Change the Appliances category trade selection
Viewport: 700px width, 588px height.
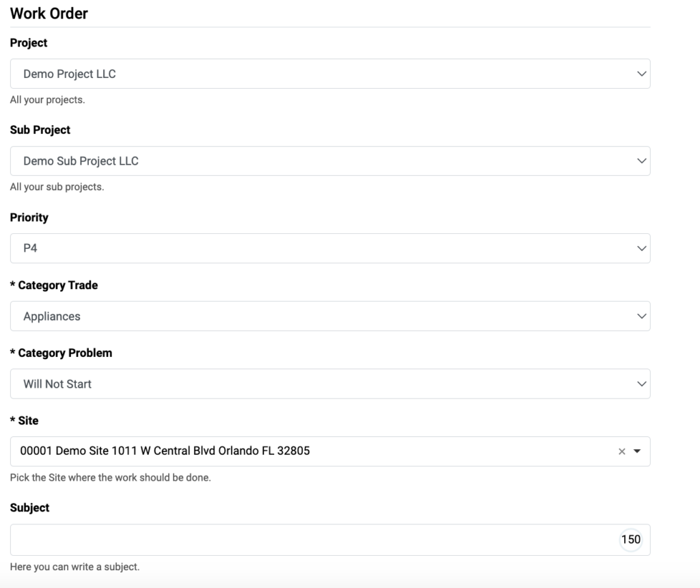pos(330,316)
